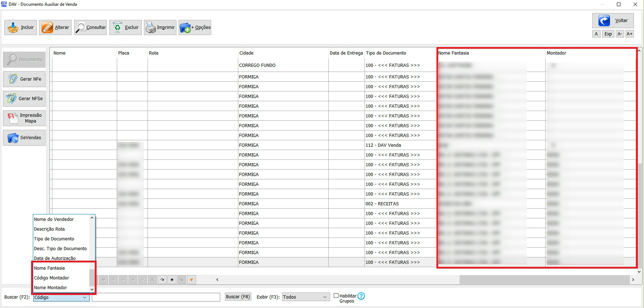Click the blue help question mark icon

pos(361,296)
